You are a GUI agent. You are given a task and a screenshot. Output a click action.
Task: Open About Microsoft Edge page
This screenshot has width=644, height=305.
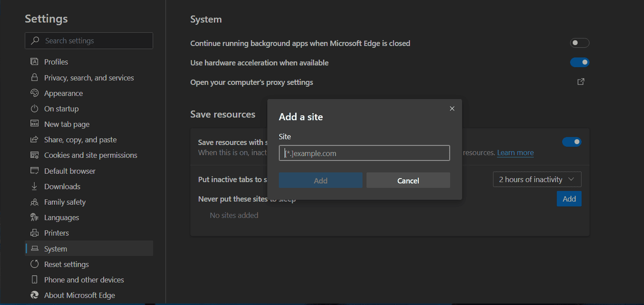click(89, 295)
